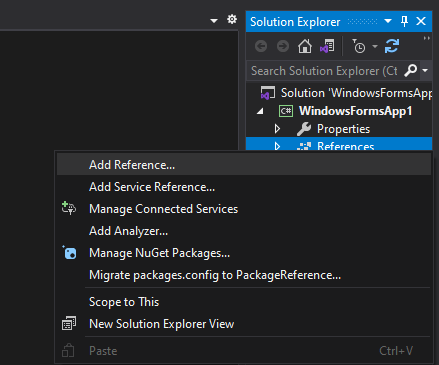This screenshot has height=365, width=439.
Task: Expand the Properties node
Action: 277,129
